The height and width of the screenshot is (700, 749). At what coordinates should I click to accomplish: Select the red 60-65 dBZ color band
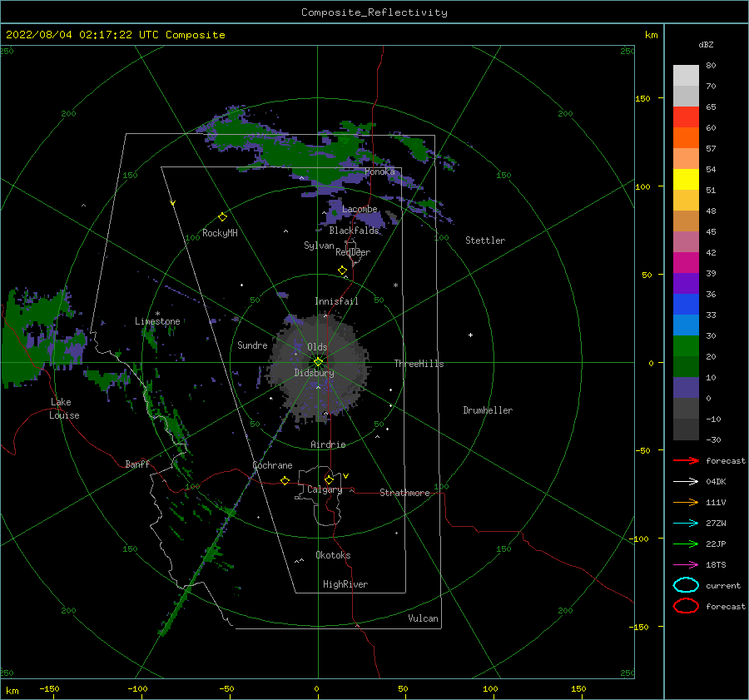686,117
